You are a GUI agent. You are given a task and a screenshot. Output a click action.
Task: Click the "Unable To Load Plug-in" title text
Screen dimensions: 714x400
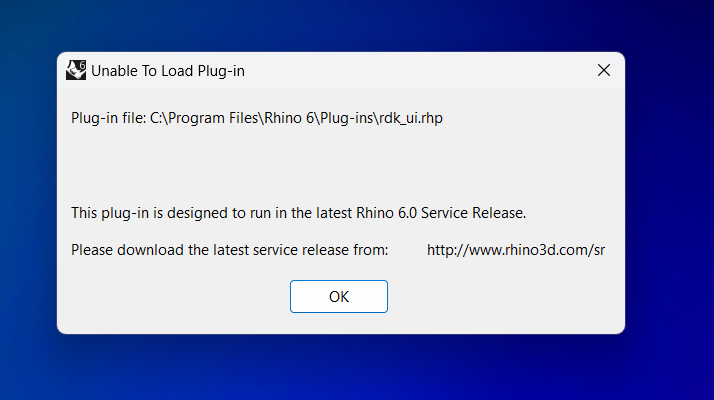click(168, 71)
